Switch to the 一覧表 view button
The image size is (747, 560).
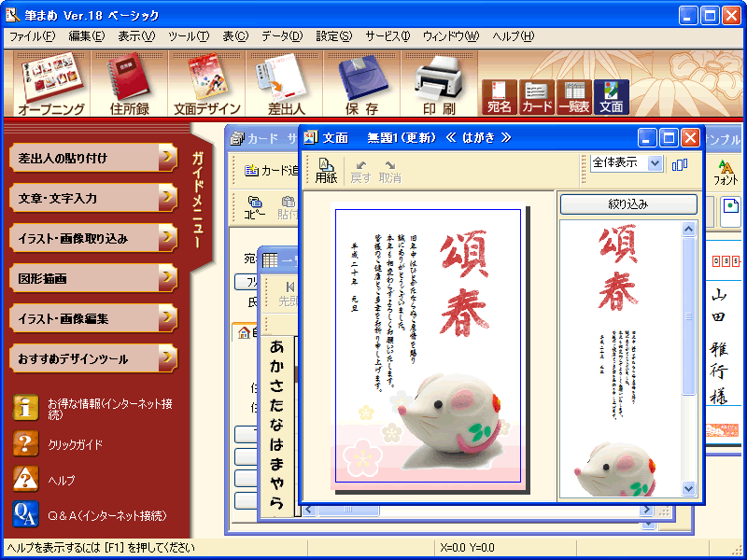tap(574, 97)
